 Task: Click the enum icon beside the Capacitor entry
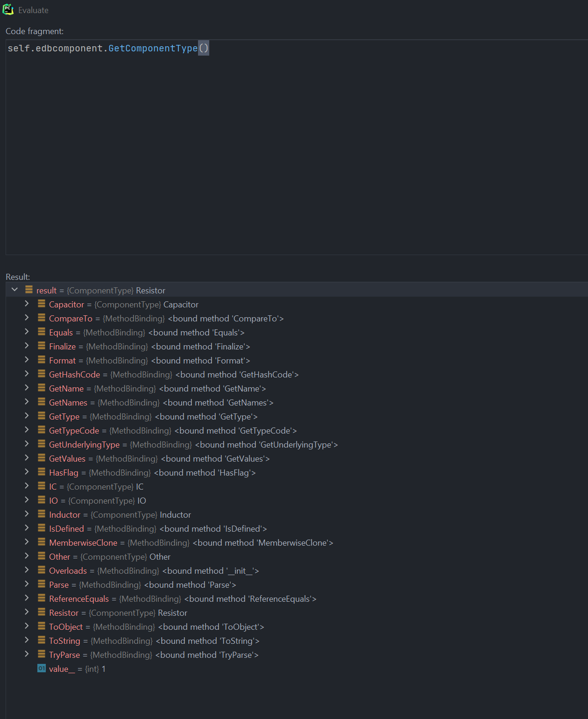[x=41, y=304]
